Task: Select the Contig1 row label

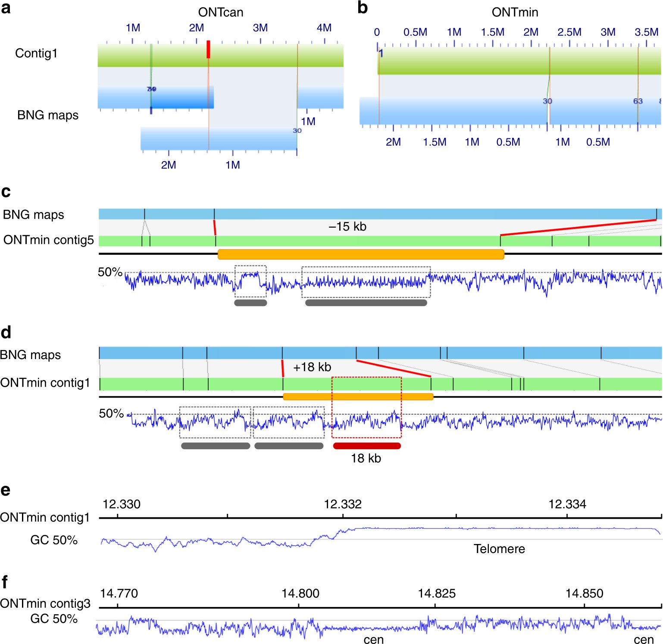Action: coord(36,53)
